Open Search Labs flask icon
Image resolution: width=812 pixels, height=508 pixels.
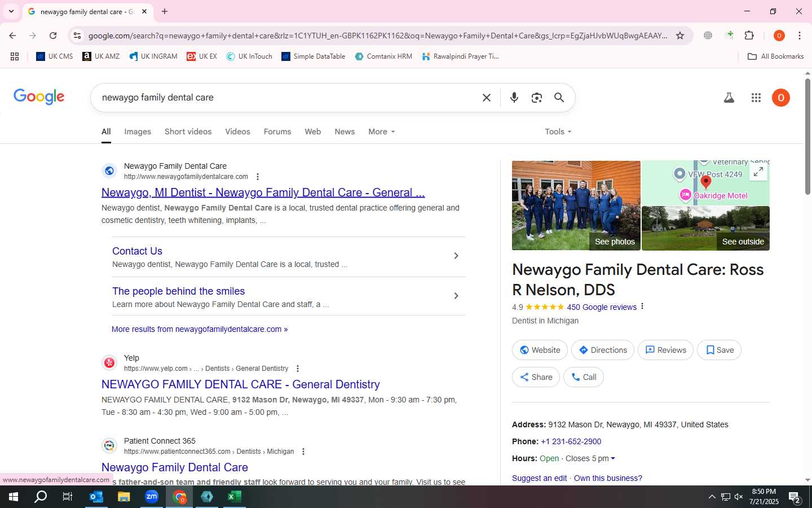[729, 98]
